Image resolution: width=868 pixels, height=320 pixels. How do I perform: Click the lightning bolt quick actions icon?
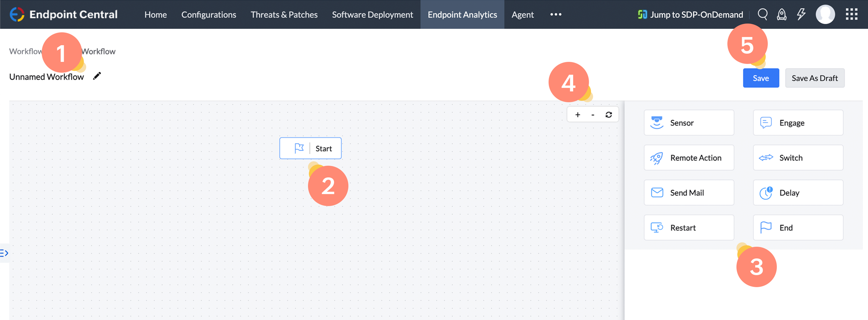(x=801, y=15)
